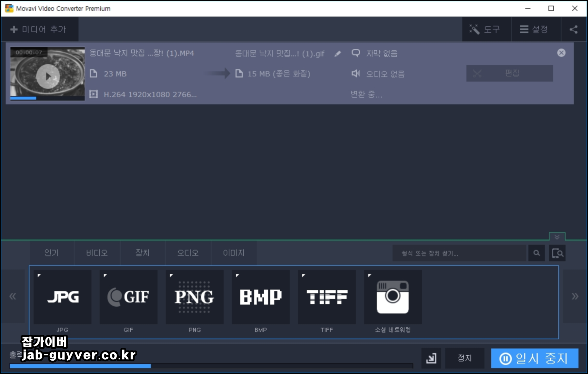Viewport: 588px width, 374px height.
Task: Click the Converting (변환 중...) status text
Action: click(x=366, y=94)
